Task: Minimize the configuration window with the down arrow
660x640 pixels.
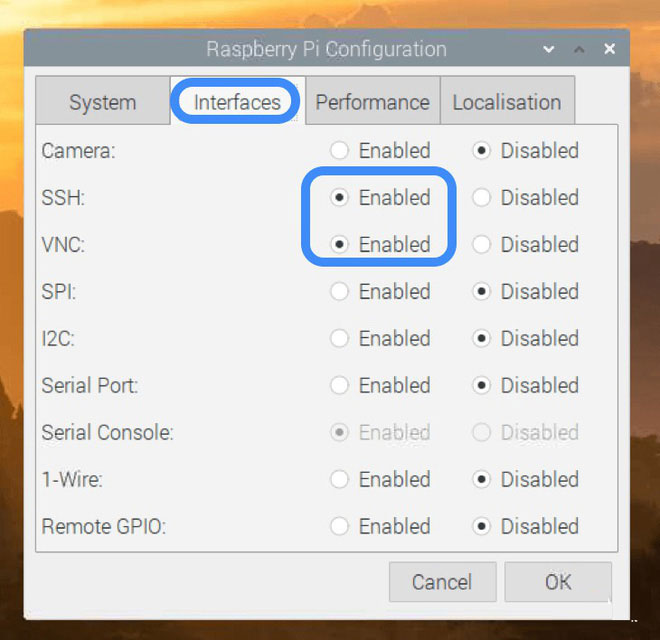Action: (x=549, y=49)
